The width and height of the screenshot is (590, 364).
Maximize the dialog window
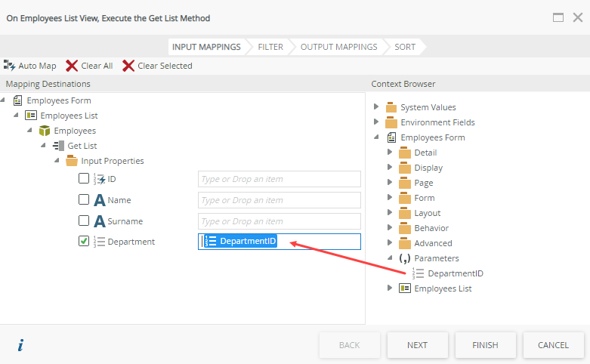tap(558, 17)
